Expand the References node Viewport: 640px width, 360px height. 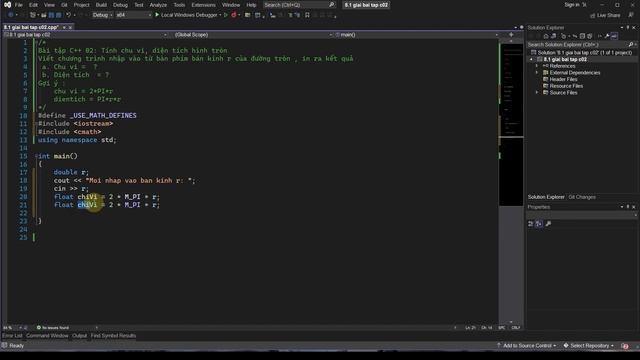pos(537,66)
